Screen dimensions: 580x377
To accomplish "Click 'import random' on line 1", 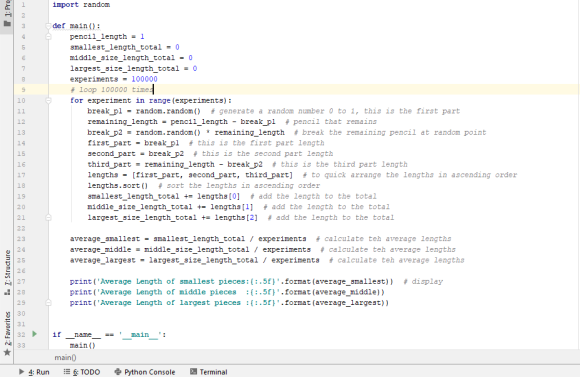I will 81,4.
